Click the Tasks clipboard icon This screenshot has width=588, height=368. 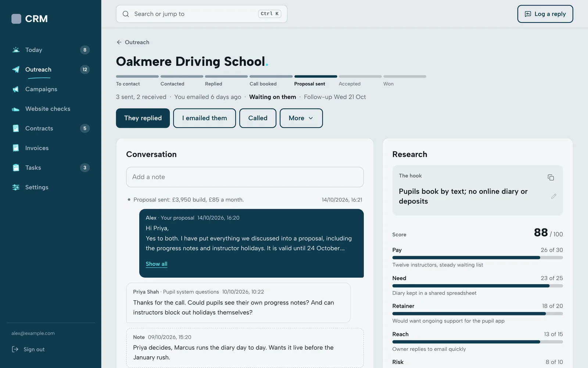click(x=16, y=167)
